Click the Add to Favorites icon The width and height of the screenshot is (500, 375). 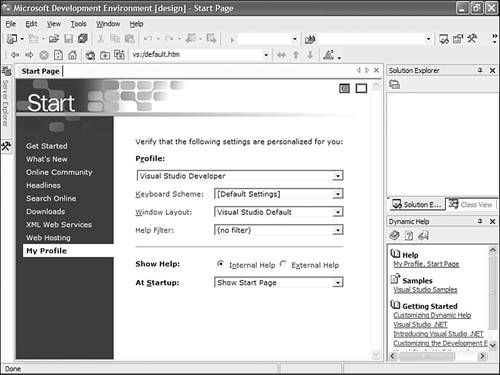(x=119, y=55)
